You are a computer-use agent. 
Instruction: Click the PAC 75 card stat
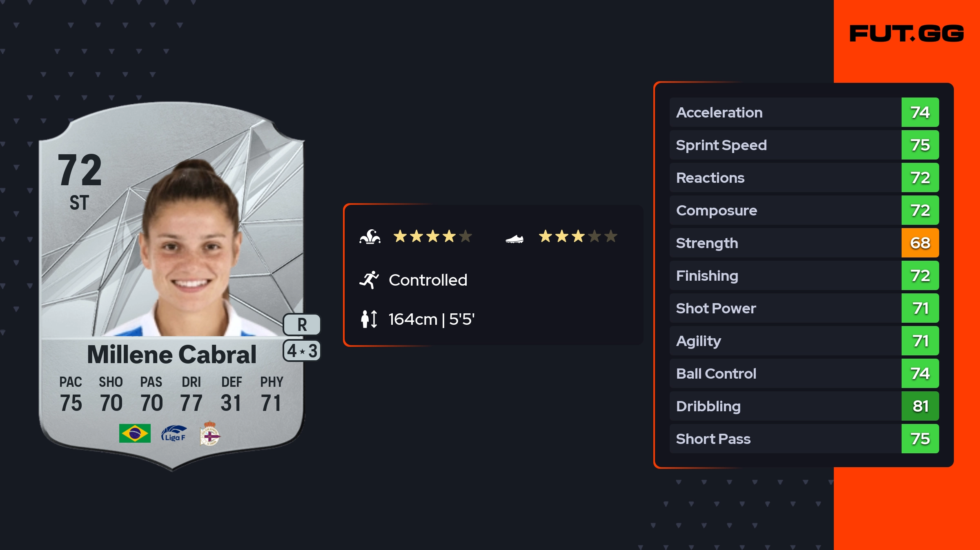71,394
